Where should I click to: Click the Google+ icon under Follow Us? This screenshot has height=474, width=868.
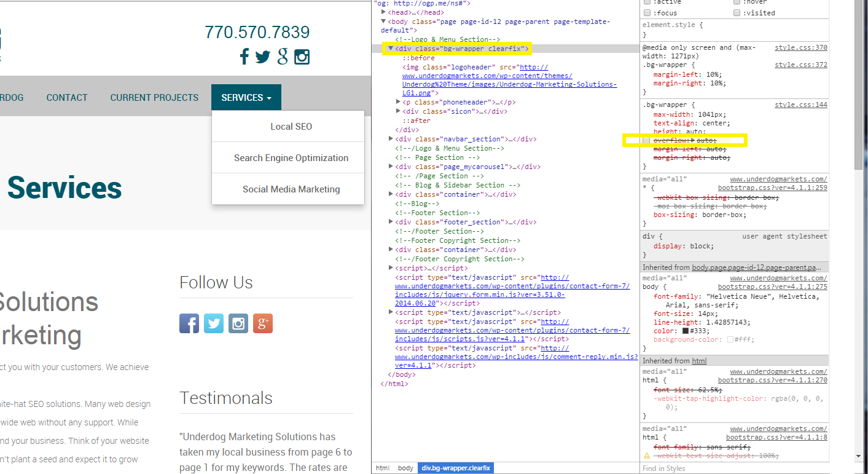coord(262,323)
